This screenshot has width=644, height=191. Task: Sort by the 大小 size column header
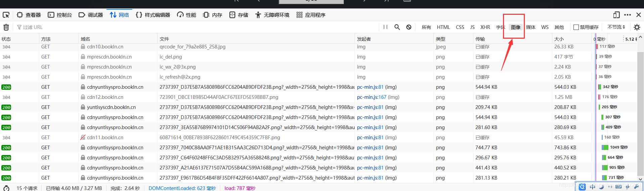[x=572, y=39]
